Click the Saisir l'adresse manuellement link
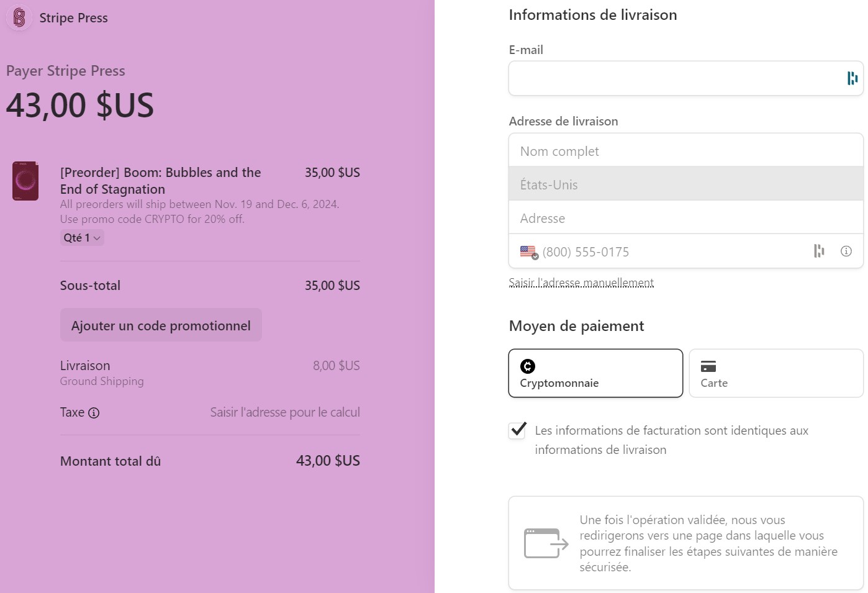Viewport: 868px width, 593px height. click(581, 282)
